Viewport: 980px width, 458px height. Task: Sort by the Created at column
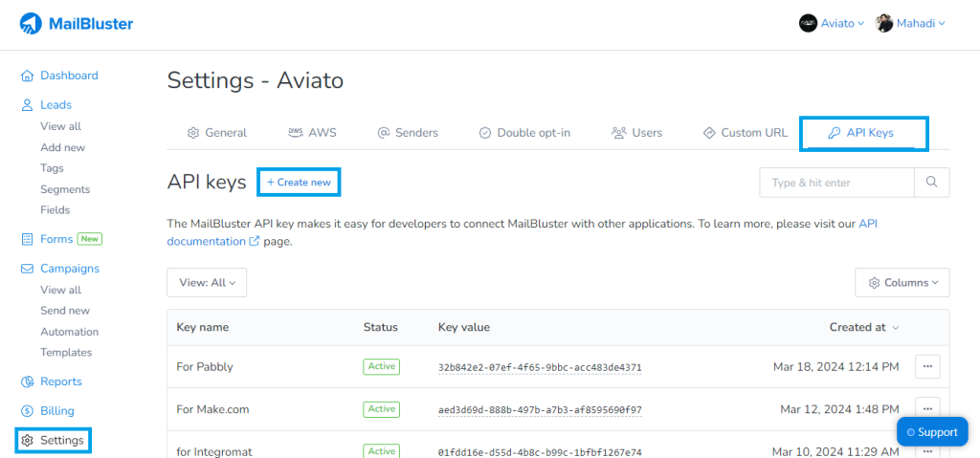pyautogui.click(x=864, y=327)
